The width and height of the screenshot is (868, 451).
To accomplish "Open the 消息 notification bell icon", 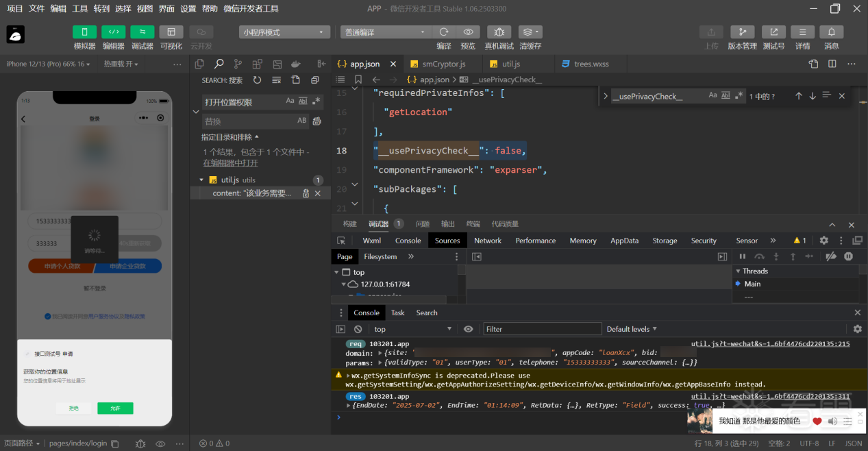I will pyautogui.click(x=831, y=32).
